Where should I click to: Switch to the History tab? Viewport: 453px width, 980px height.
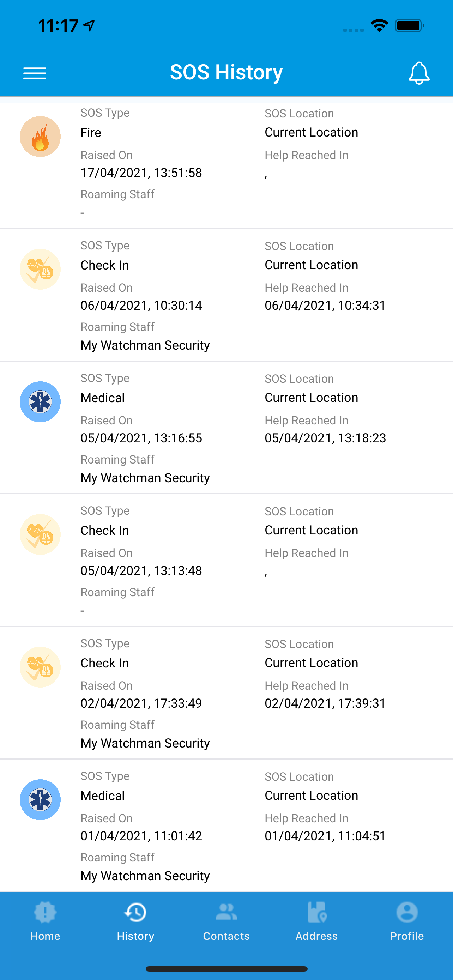(135, 921)
